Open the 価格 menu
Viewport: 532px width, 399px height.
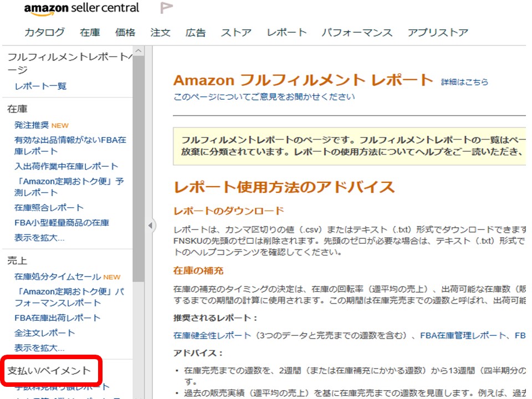pyautogui.click(x=125, y=32)
